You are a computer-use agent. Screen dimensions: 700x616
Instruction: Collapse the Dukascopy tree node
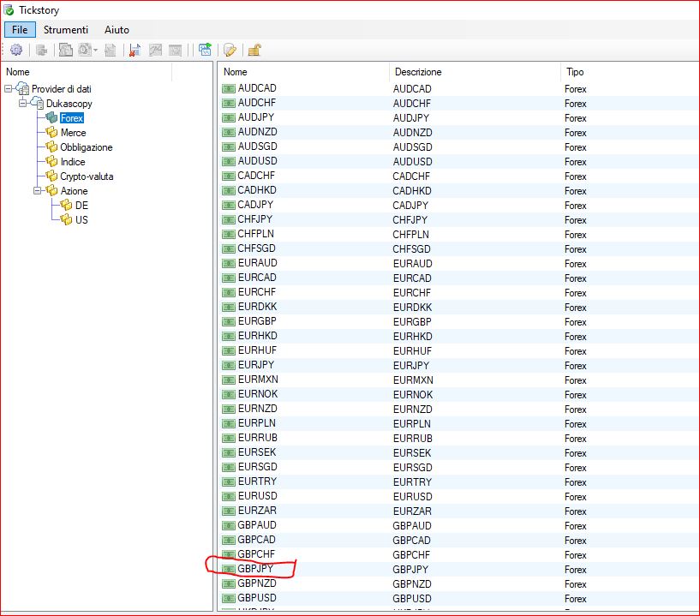(x=23, y=104)
